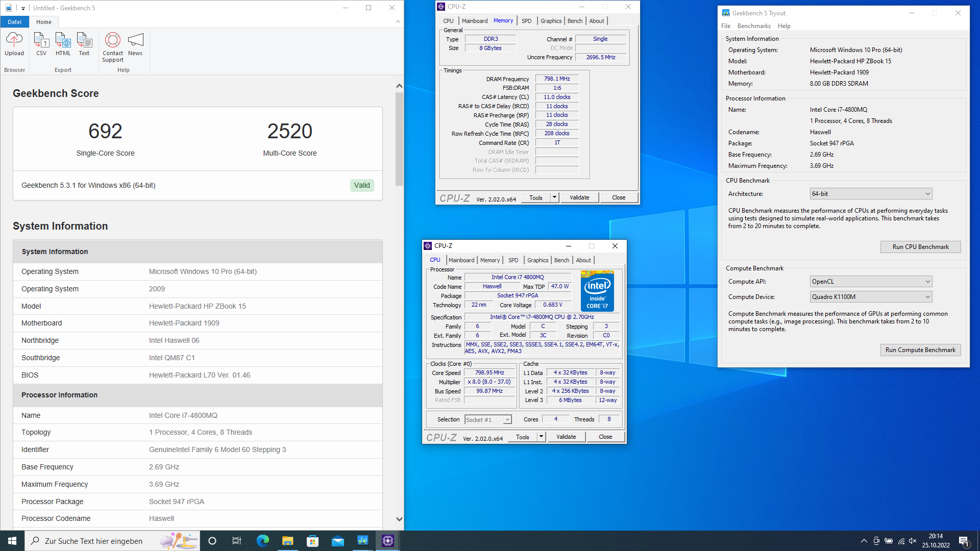980x551 pixels.
Task: Open Mail app from taskbar
Action: 337,541
